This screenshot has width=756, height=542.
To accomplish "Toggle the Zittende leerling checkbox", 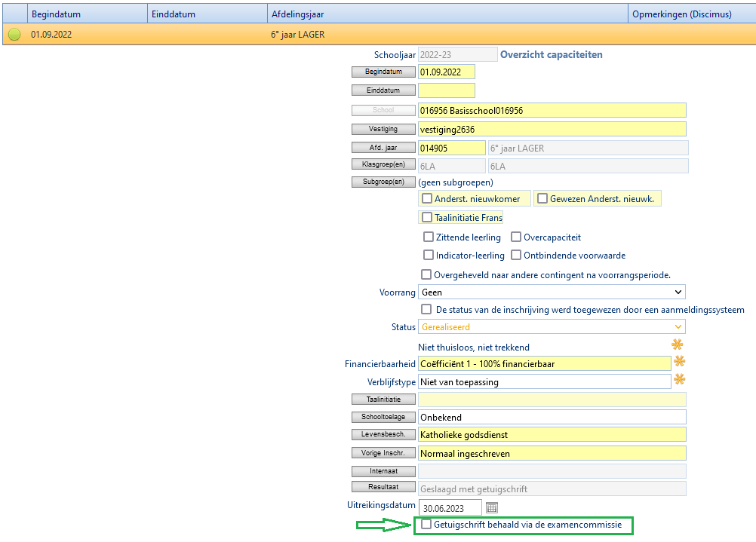I will click(428, 237).
